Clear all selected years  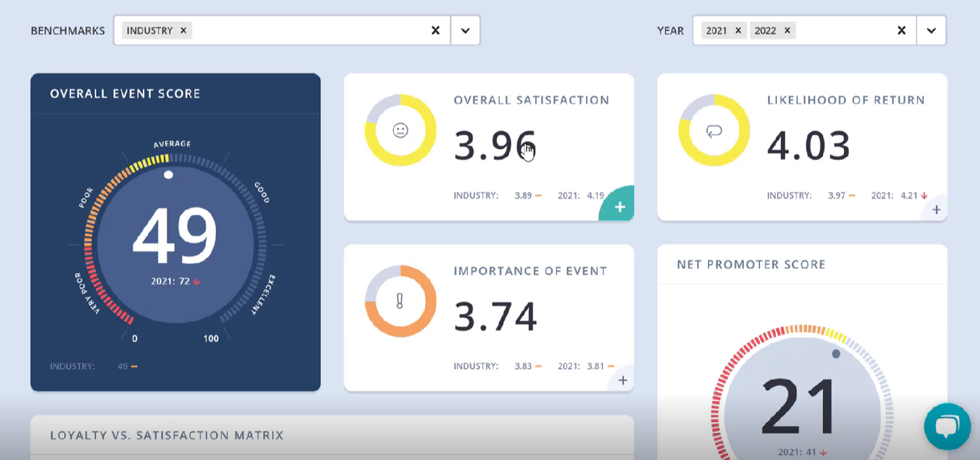(x=901, y=30)
